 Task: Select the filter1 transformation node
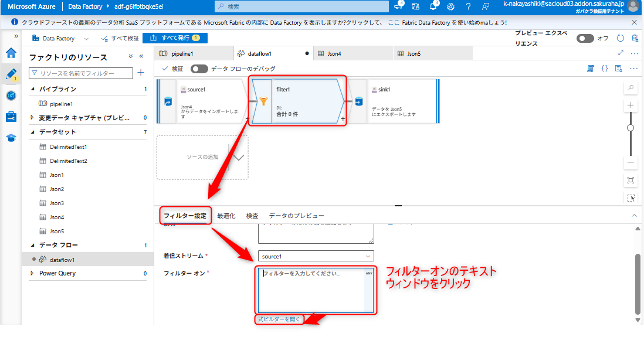(x=298, y=101)
